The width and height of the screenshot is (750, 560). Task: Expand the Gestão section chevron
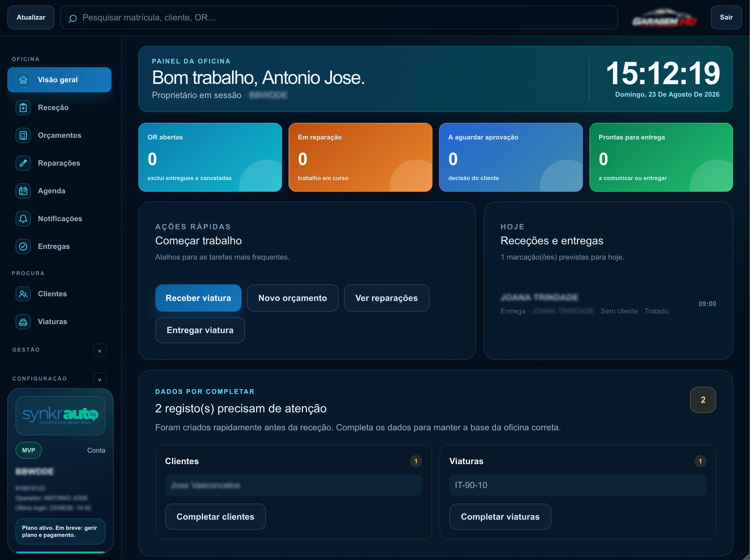point(100,350)
